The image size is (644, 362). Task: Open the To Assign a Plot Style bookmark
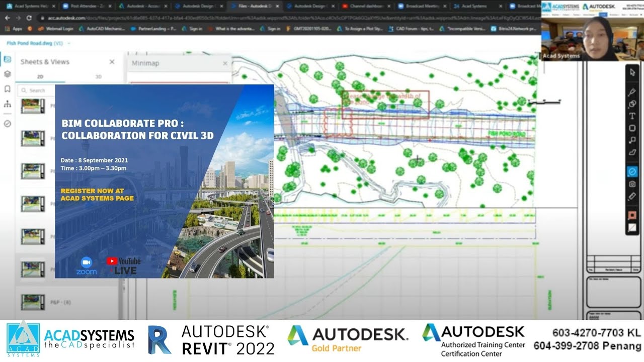(x=360, y=29)
